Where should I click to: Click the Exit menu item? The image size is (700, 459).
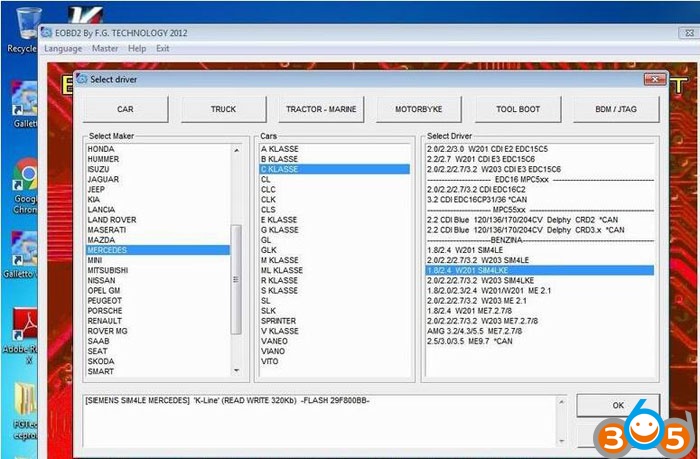(162, 48)
